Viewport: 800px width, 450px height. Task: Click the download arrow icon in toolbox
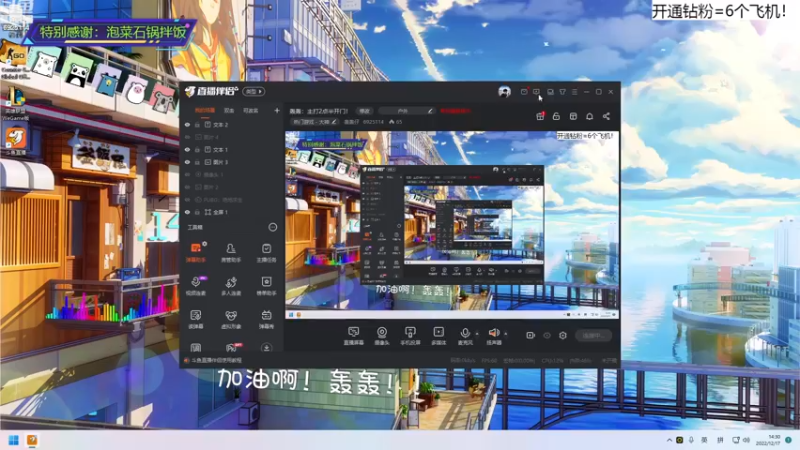coord(266,347)
